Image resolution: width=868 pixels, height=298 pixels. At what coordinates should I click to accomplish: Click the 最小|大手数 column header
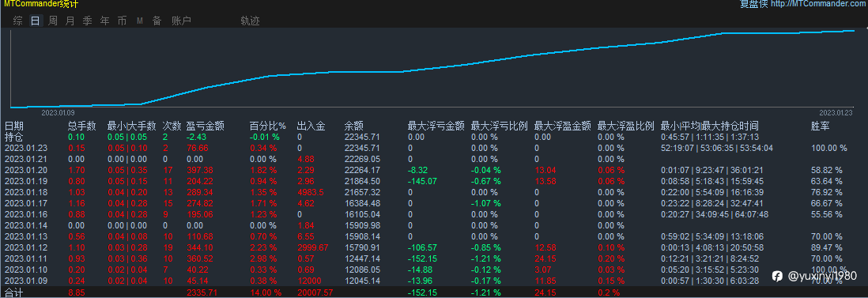point(132,126)
